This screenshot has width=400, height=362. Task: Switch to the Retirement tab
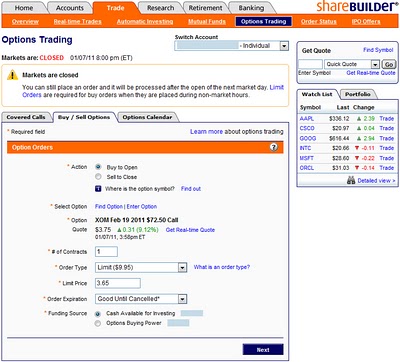coord(205,8)
